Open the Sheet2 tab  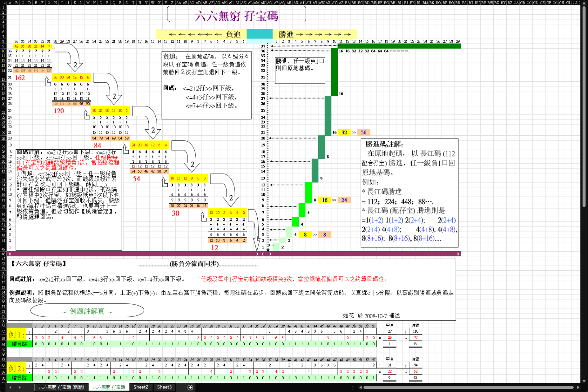tap(141, 387)
